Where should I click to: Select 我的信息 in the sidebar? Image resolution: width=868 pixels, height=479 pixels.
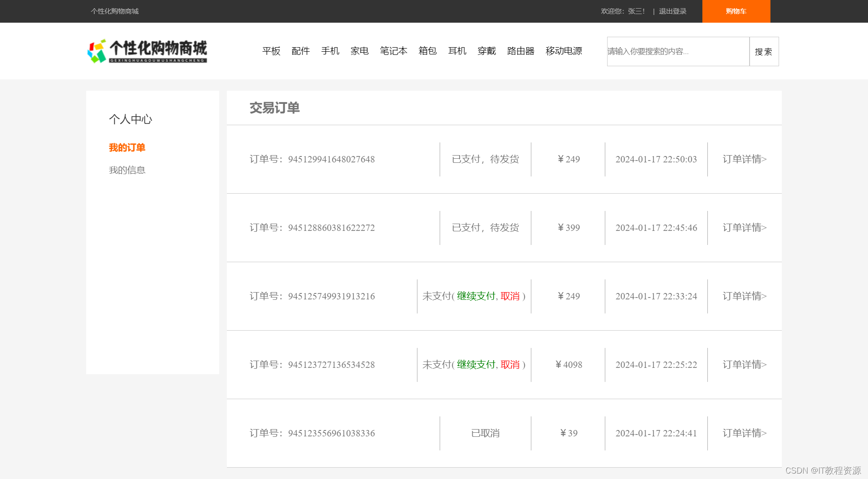(127, 170)
